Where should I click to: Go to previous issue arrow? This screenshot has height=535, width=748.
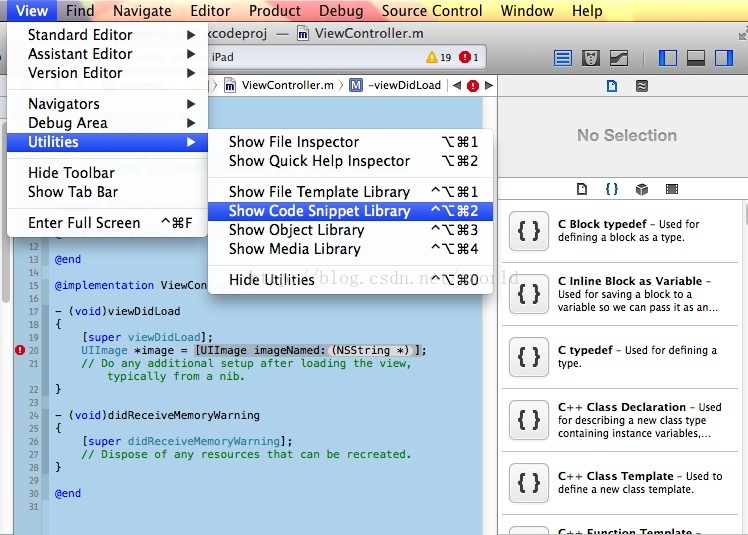(x=457, y=85)
